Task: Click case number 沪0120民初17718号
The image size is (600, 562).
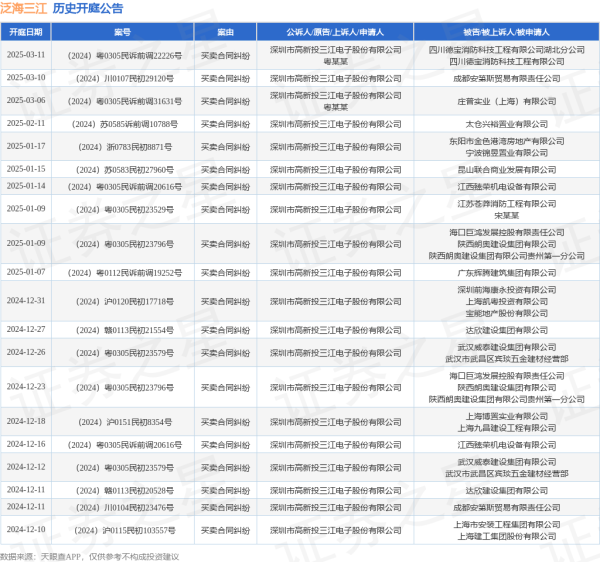Action: pyautogui.click(x=125, y=301)
